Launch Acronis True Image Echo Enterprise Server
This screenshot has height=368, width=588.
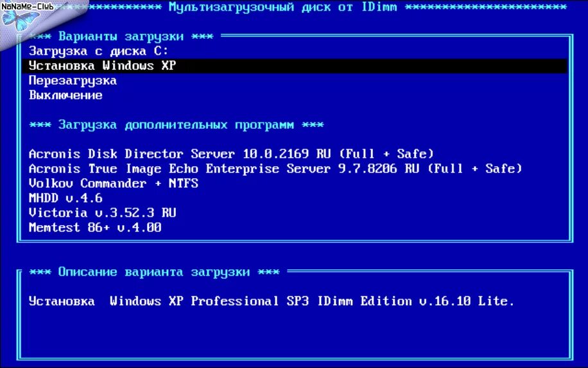click(275, 169)
